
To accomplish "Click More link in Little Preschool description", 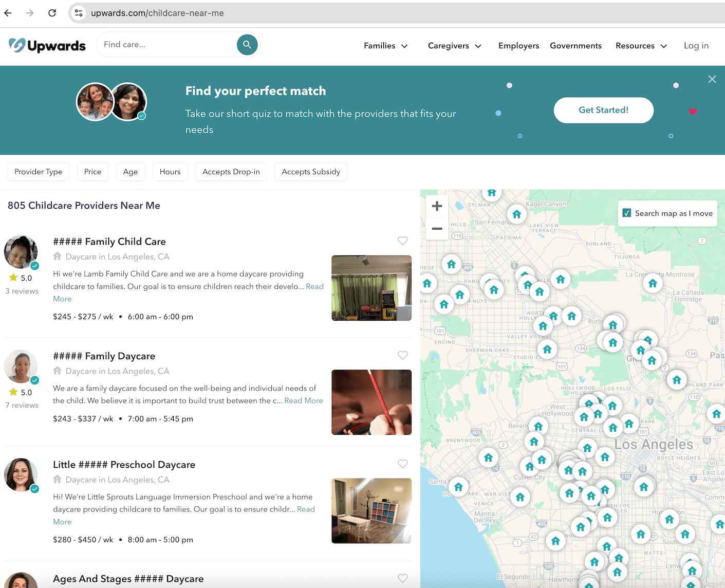I will point(62,522).
